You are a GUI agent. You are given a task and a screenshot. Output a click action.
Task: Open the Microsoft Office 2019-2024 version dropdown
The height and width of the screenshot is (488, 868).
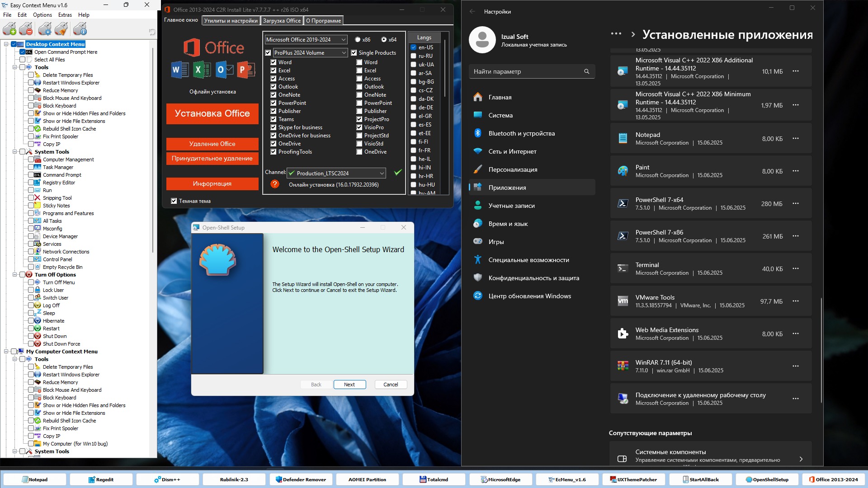306,40
